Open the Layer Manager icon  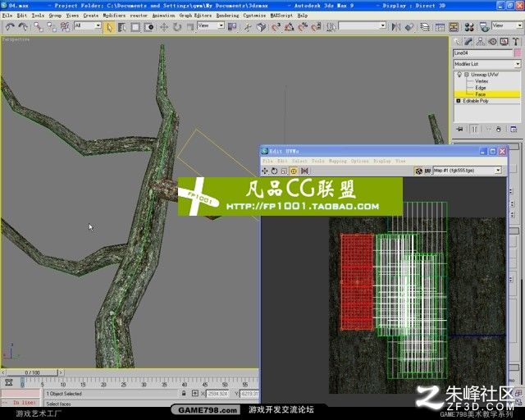(425, 27)
